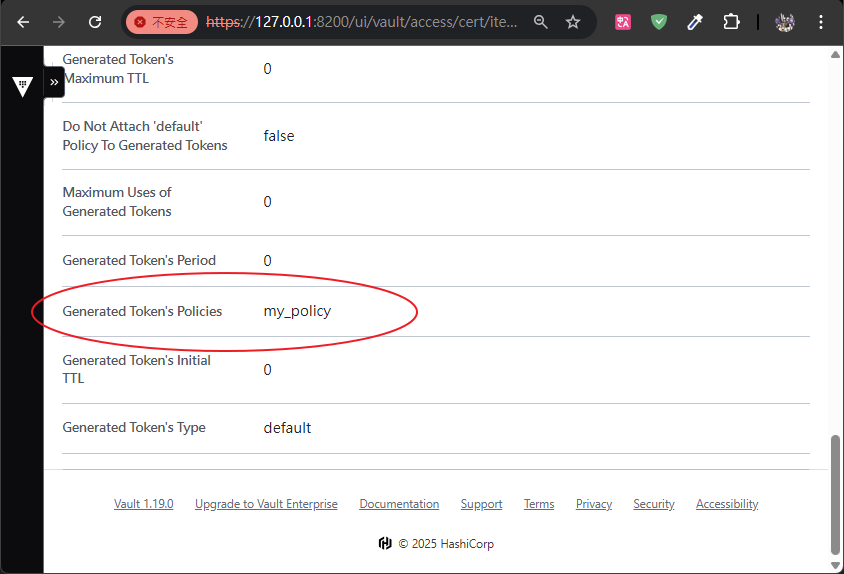Image resolution: width=844 pixels, height=574 pixels.
Task: Click Upgrade to Vault Enterprise link
Action: 266,504
